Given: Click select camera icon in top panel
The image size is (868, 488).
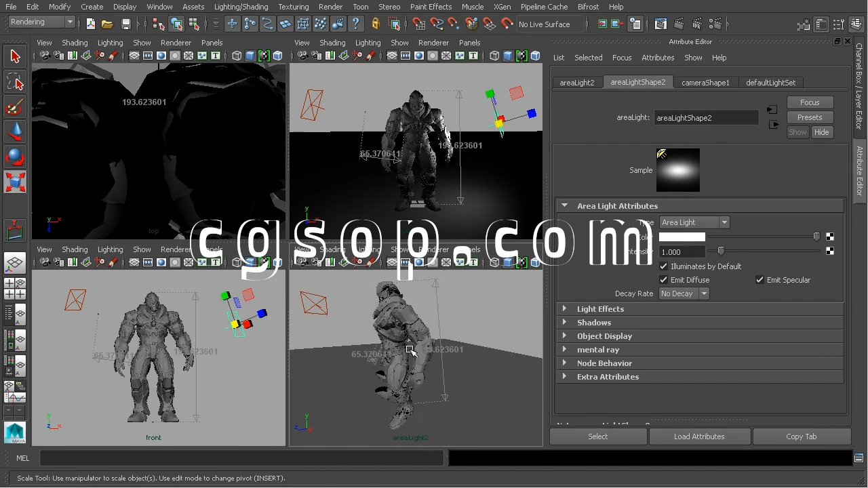Looking at the screenshot, I should click(x=45, y=56).
